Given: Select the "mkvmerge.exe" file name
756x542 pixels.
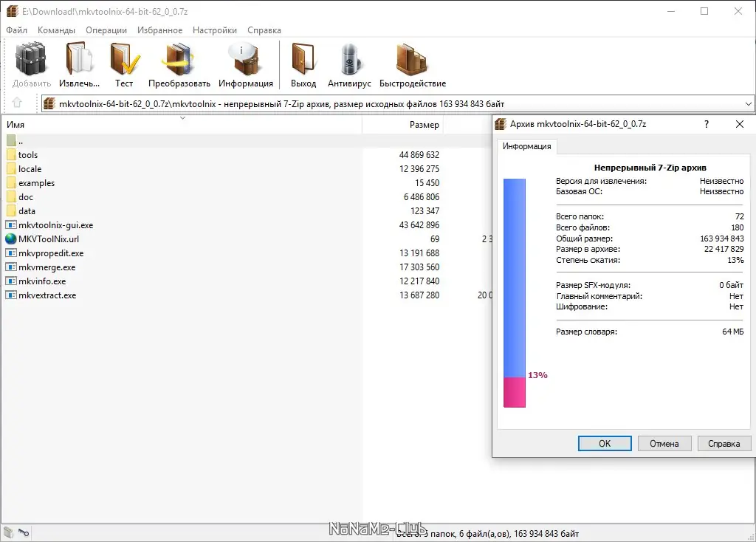Looking at the screenshot, I should [47, 267].
